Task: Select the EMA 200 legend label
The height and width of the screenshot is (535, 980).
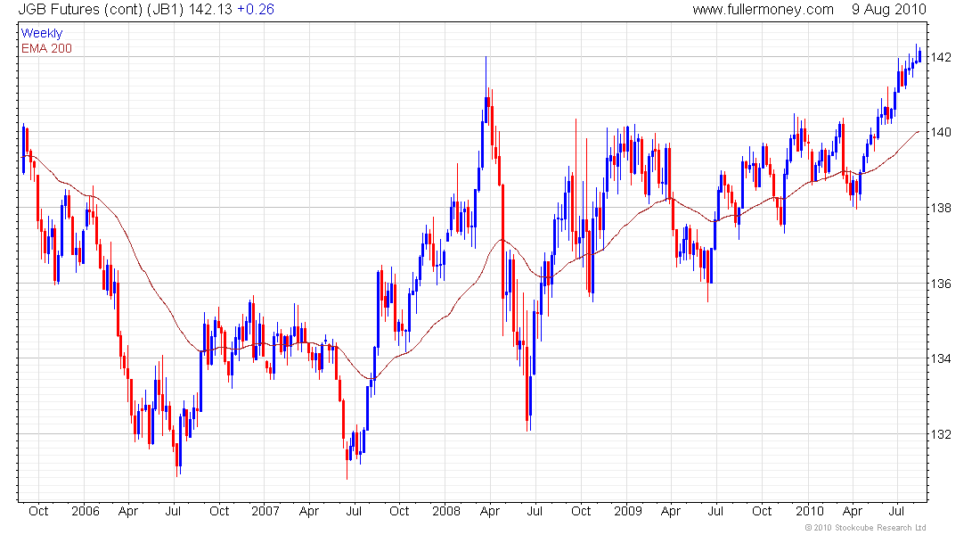Action: pos(47,48)
